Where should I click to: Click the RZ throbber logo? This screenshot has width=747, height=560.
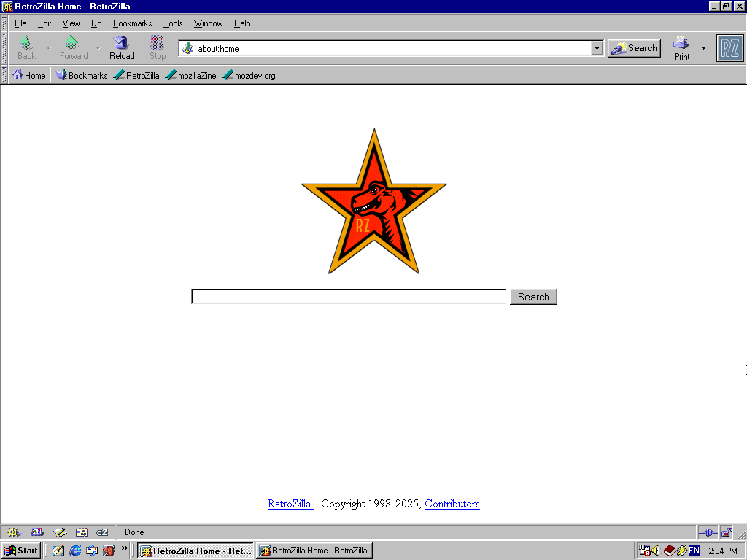729,48
